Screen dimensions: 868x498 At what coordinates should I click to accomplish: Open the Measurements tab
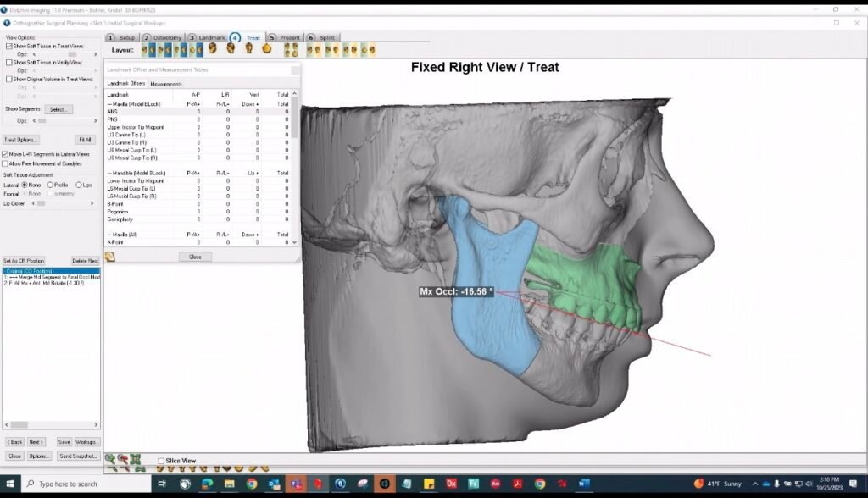pyautogui.click(x=166, y=84)
